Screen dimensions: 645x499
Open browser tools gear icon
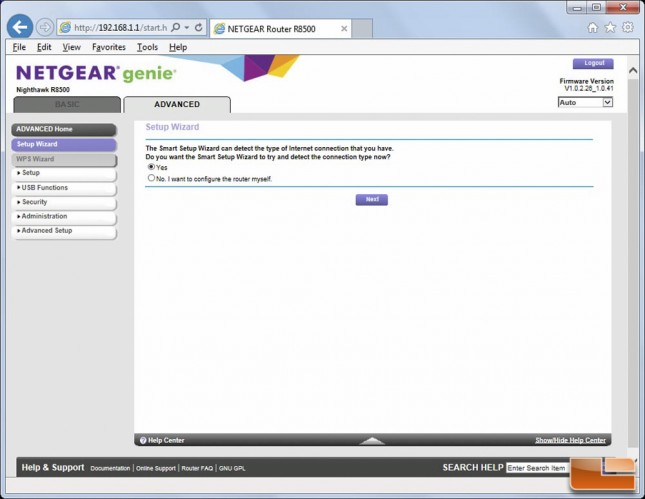[x=627, y=28]
